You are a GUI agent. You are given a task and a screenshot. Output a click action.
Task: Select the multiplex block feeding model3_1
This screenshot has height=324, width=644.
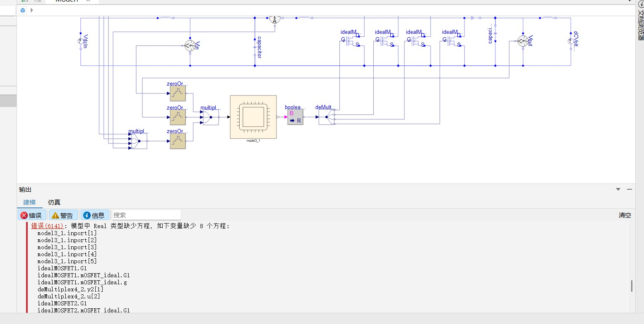click(210, 117)
